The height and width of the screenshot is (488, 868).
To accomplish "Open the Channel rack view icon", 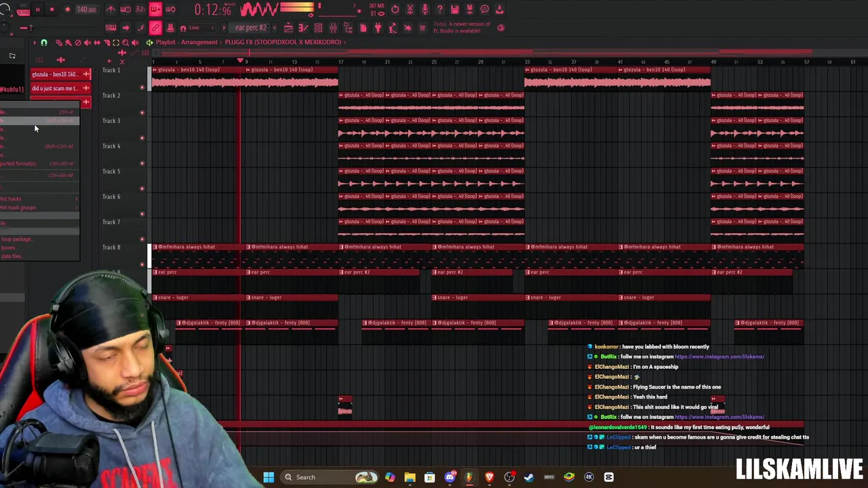I will click(318, 28).
